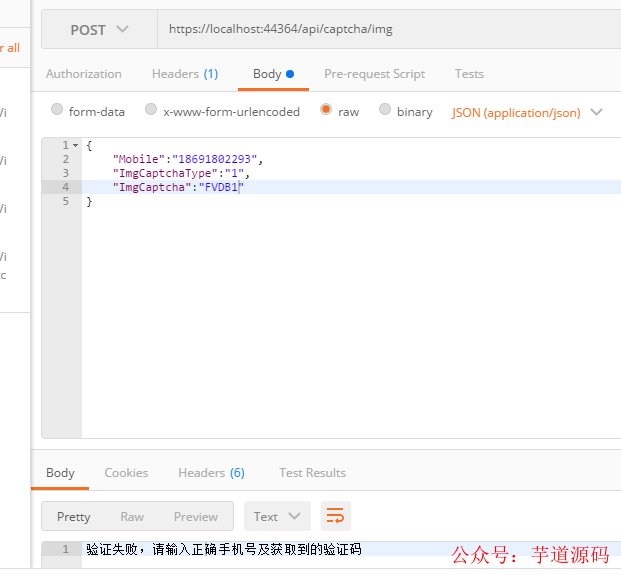The height and width of the screenshot is (575, 621).
Task: Click the closing brace on line 5
Action: click(x=90, y=202)
